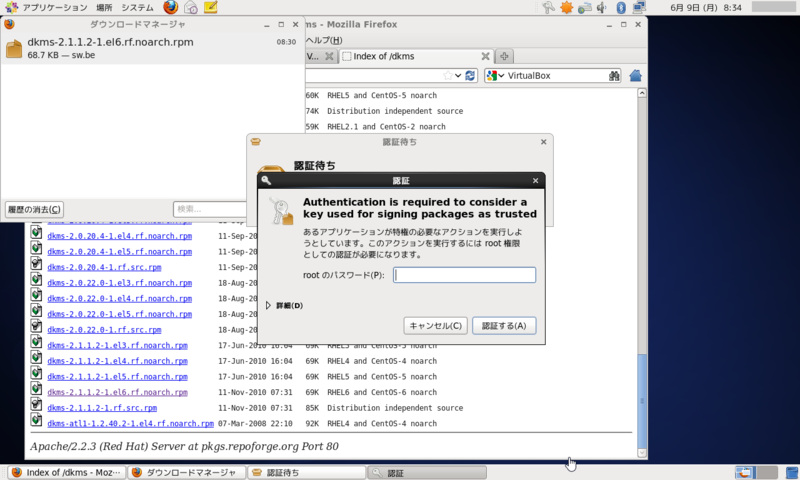Screen dimensions: 800x480
Task: Open link dkms-2.0.22.0-1.el4.rf.noarch.rpm
Action: pos(119,298)
